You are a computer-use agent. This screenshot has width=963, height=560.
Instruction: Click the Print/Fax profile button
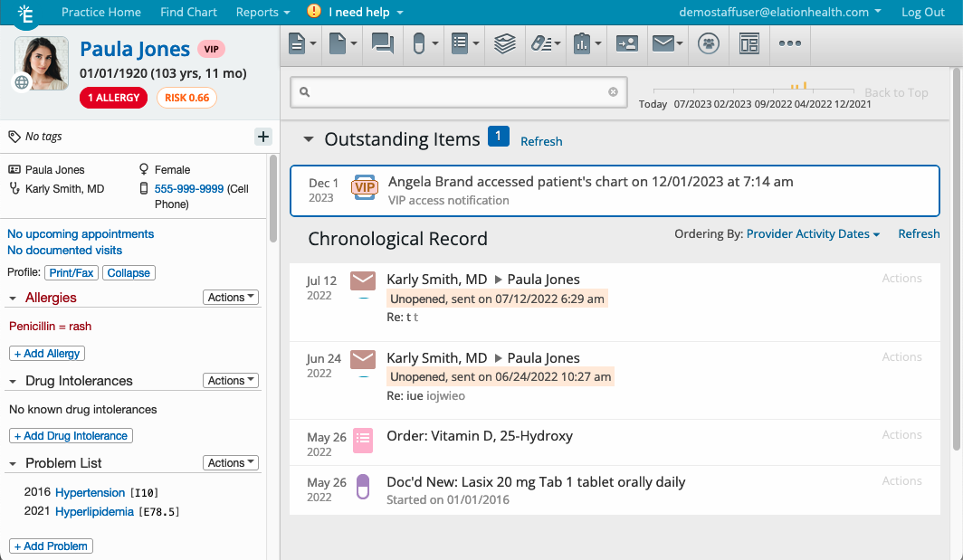tap(72, 272)
